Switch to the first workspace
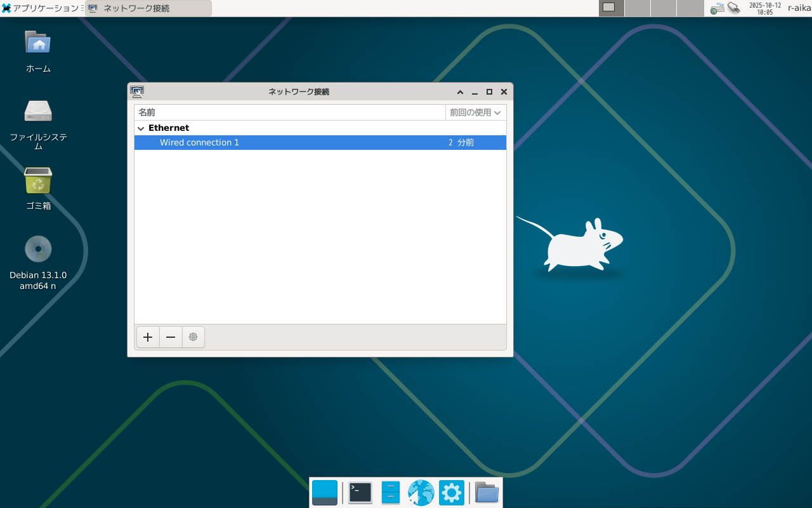 612,8
